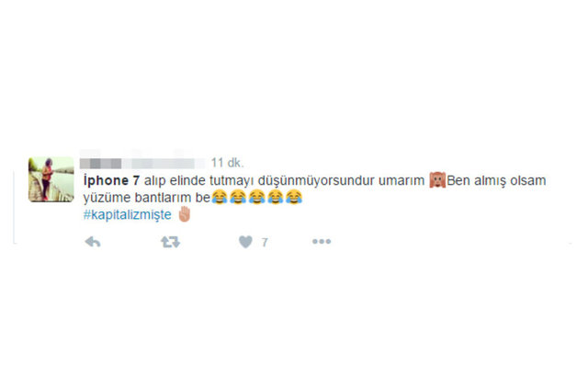The width and height of the screenshot is (588, 389).
Task: Select the last laughing-tears emoji in the row
Action: [x=294, y=197]
